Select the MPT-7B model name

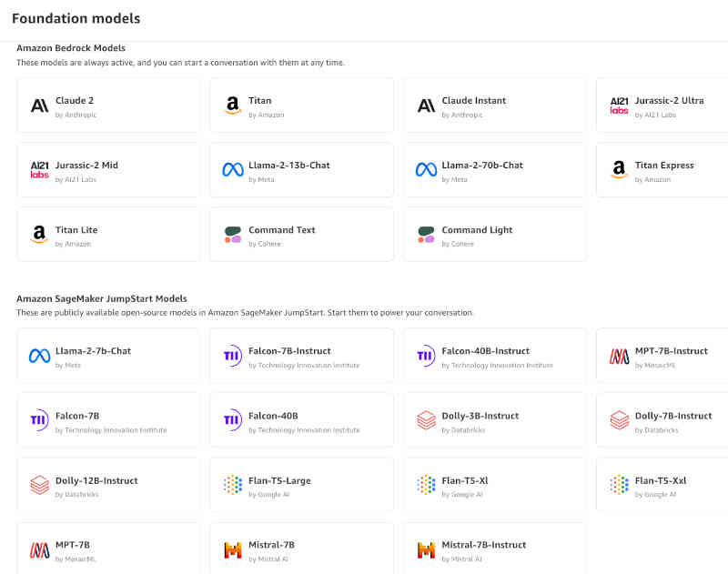[x=73, y=545]
